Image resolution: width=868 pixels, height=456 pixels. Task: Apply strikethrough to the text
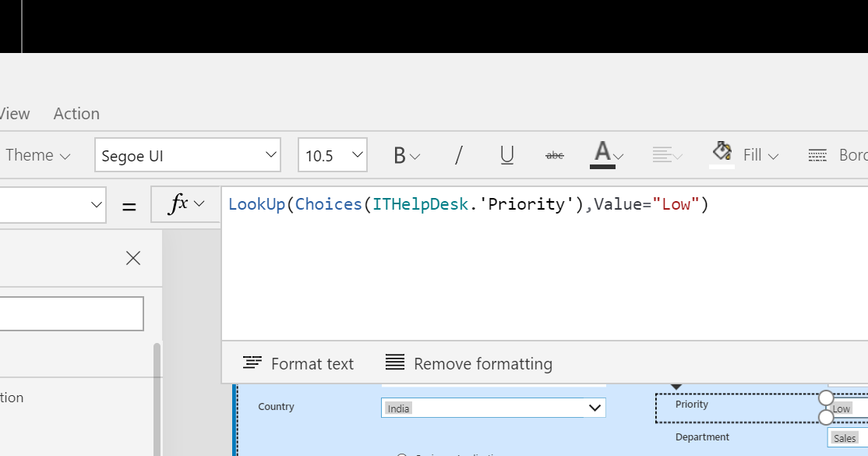pos(554,155)
